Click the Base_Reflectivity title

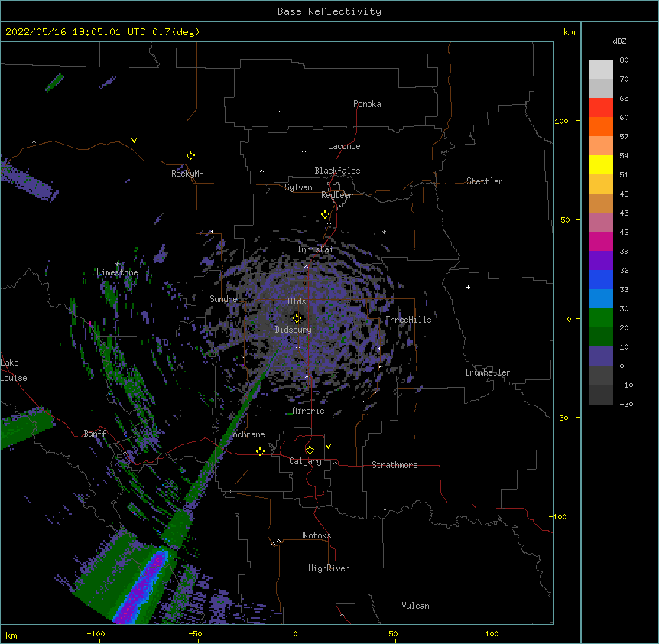(329, 11)
